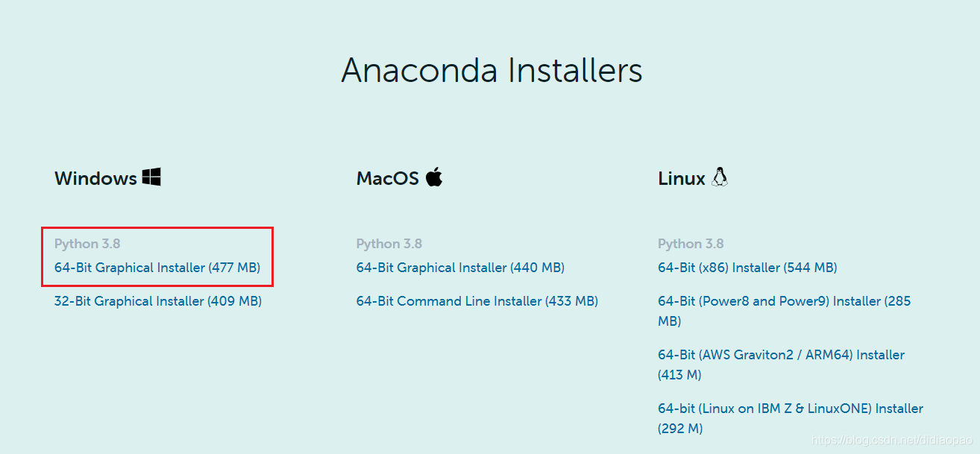Download Windows 64-Bit Graphical Installer (477 MB)

click(157, 268)
